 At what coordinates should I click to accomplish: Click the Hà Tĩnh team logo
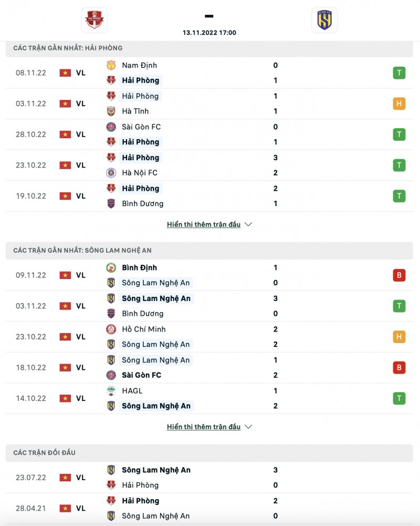click(x=111, y=111)
